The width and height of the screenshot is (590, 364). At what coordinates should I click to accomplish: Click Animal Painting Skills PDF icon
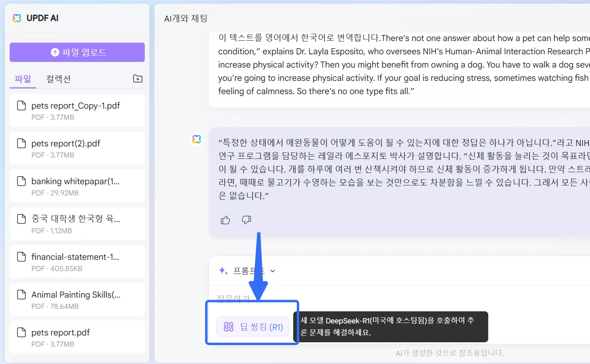click(x=21, y=294)
